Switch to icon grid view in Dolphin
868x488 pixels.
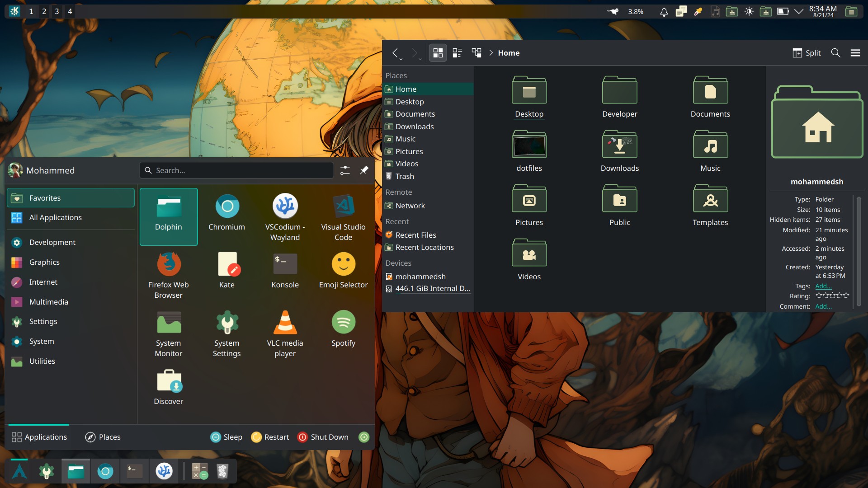click(x=437, y=53)
